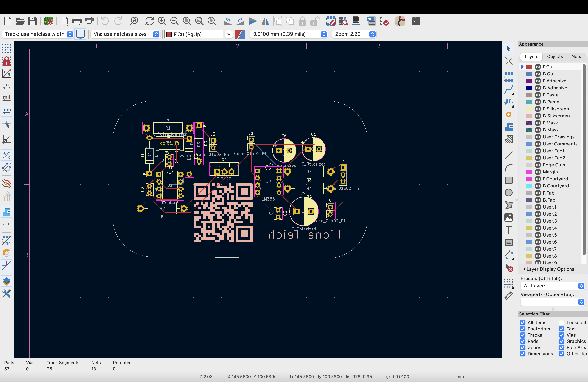
Task: Rotate counterclockwise icon
Action: tap(227, 21)
